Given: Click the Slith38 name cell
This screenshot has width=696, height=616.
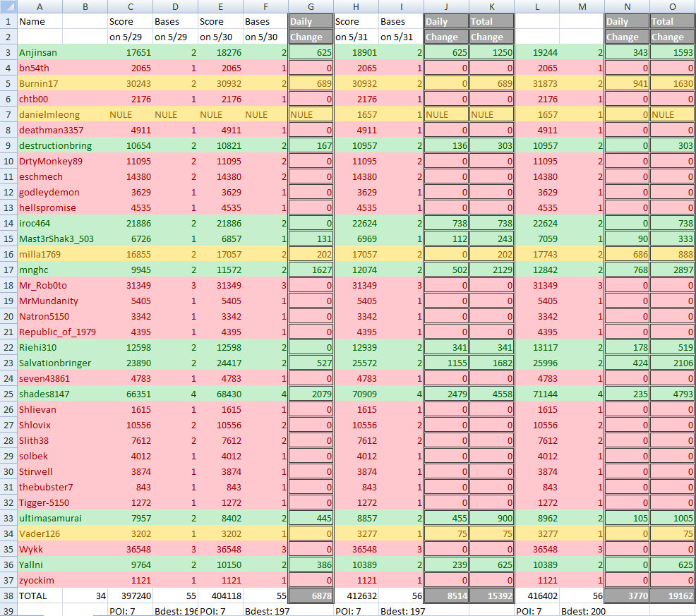Looking at the screenshot, I should point(40,441).
